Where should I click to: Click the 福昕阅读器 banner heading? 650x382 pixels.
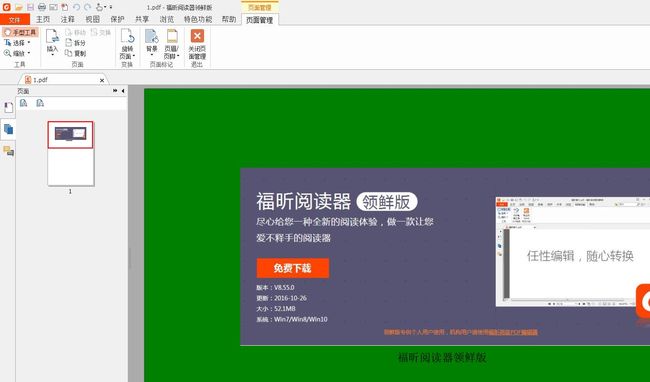point(303,202)
